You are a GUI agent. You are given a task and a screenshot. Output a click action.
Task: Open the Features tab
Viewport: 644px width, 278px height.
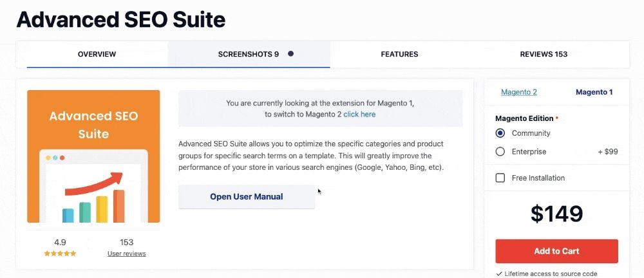coord(399,54)
